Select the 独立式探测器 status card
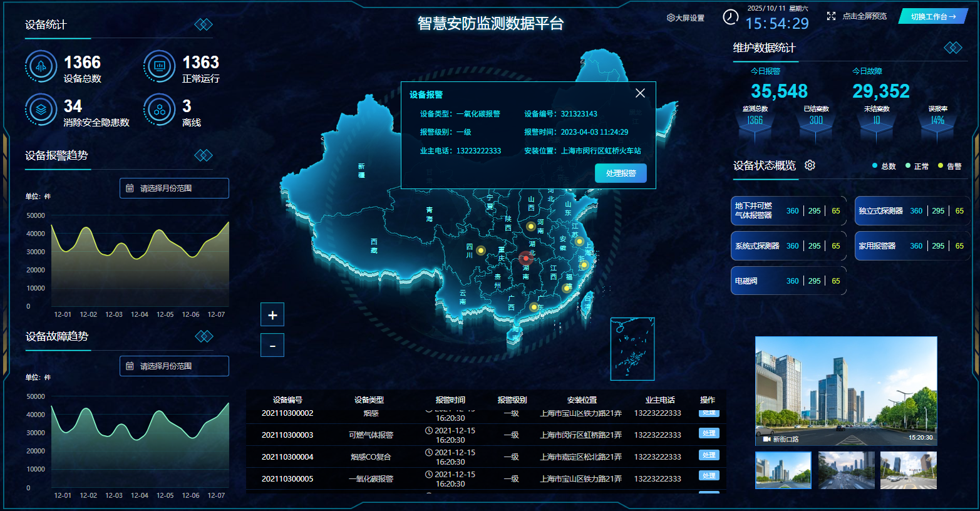 pos(911,211)
